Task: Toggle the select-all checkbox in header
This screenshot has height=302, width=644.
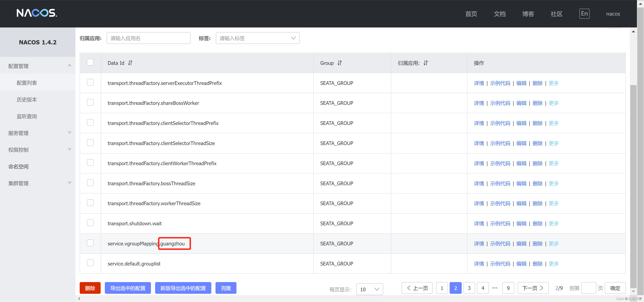Action: coord(90,62)
